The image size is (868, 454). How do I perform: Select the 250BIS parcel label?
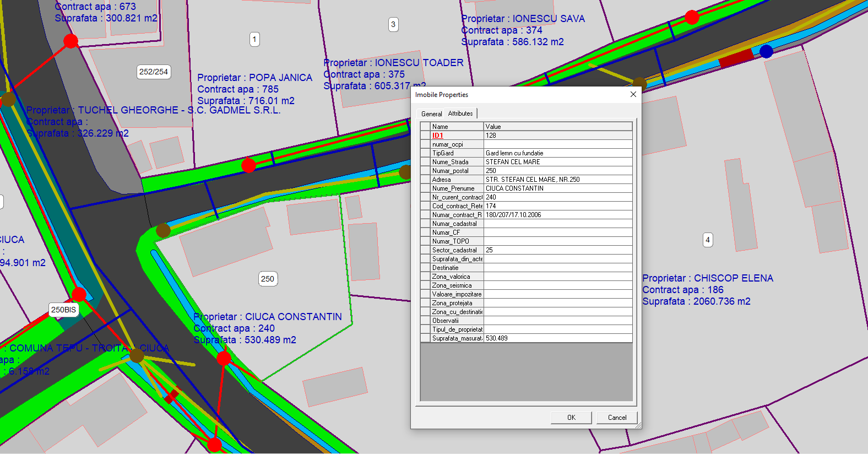[x=63, y=310]
